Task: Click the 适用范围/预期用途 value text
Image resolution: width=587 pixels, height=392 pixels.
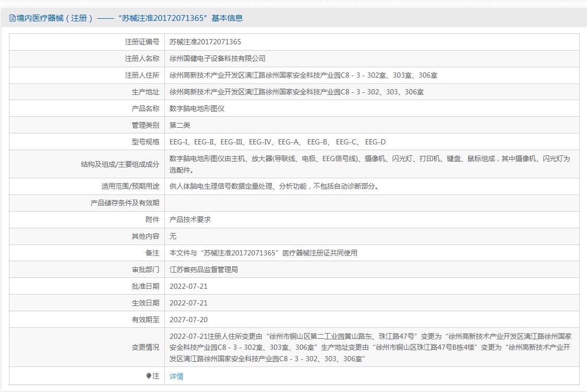Action: tap(274, 186)
